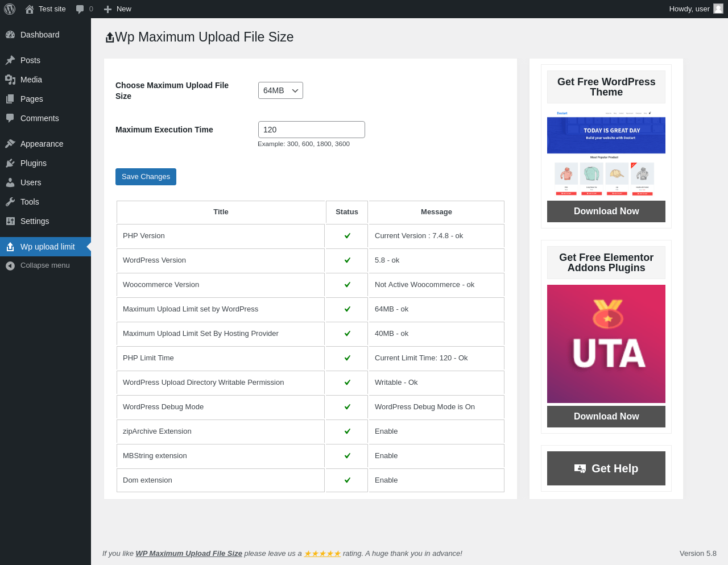This screenshot has width=728, height=565.
Task: Open the Dashboard menu
Action: 45,35
